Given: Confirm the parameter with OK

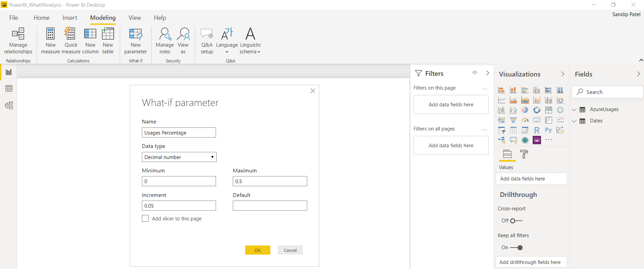Looking at the screenshot, I should 258,250.
